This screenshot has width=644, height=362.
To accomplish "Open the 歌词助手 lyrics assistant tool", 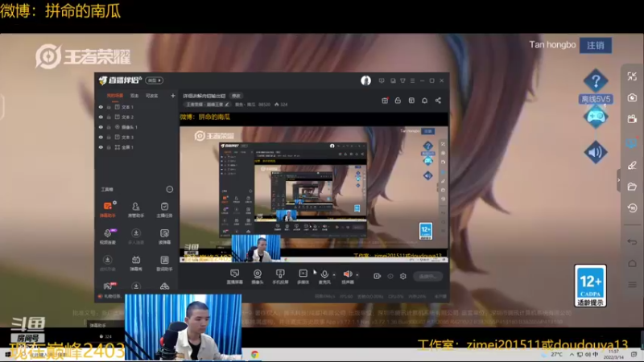I will pos(164,263).
